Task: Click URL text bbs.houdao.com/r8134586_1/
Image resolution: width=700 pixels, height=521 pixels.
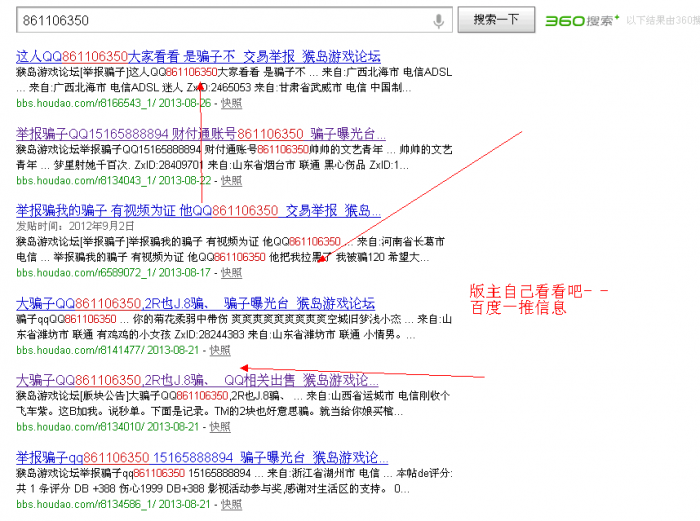Action: tap(86, 504)
